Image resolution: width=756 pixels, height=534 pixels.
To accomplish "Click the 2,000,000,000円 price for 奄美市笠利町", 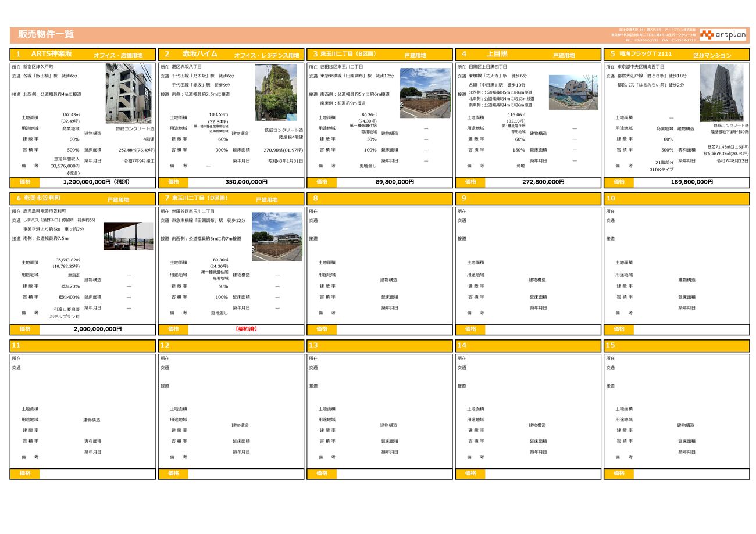I will (97, 329).
